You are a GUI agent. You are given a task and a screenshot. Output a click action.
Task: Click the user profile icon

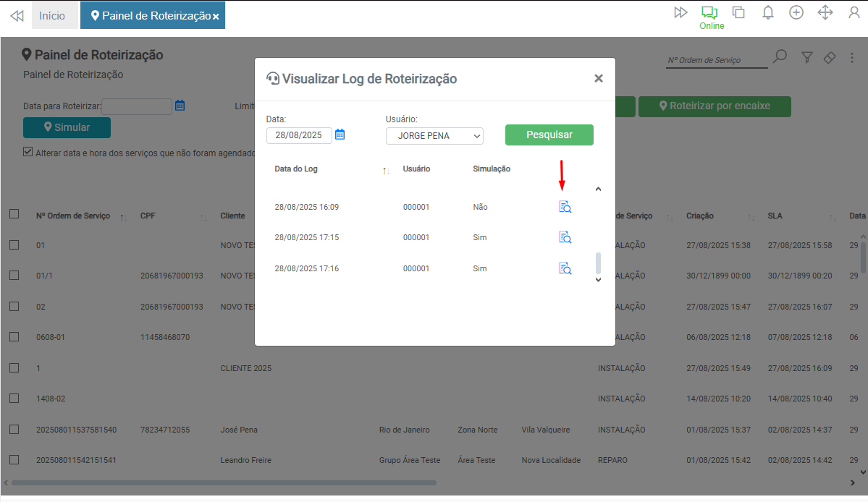pos(854,13)
